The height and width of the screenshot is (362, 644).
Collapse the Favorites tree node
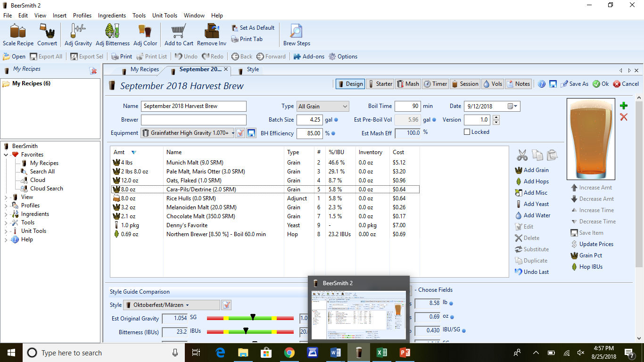[6, 155]
